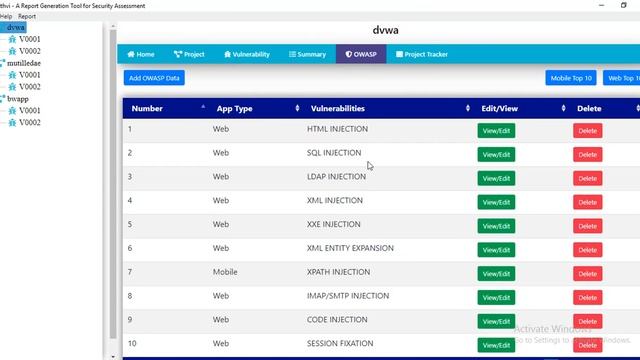640x360 pixels.
Task: Click the list icon in Summary tab
Action: (292, 54)
